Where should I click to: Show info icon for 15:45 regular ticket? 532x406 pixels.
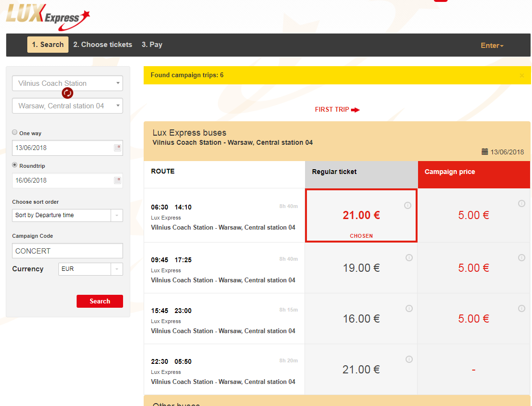click(x=409, y=309)
